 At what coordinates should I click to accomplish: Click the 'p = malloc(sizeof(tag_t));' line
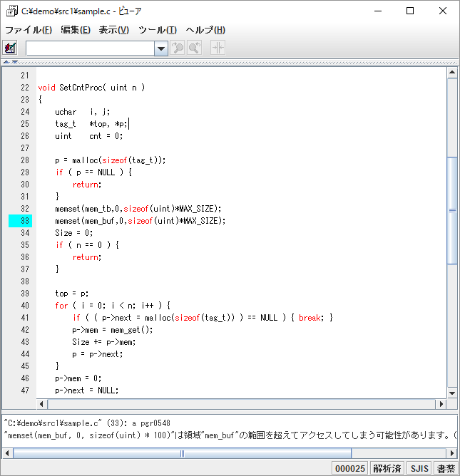(x=111, y=160)
